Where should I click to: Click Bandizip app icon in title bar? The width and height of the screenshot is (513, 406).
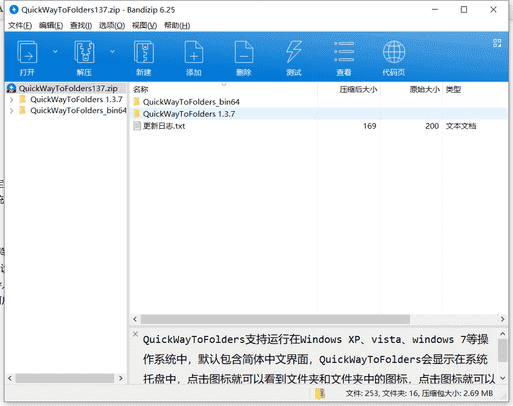(14, 10)
